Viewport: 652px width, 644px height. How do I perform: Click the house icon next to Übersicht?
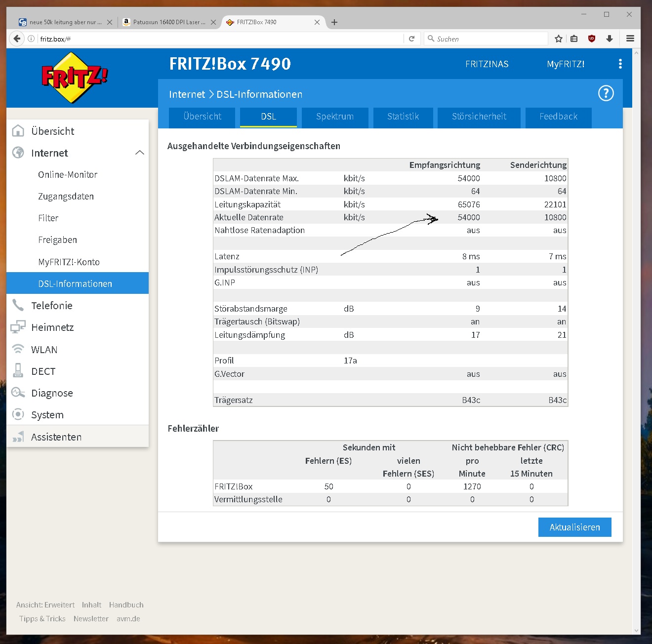point(18,130)
